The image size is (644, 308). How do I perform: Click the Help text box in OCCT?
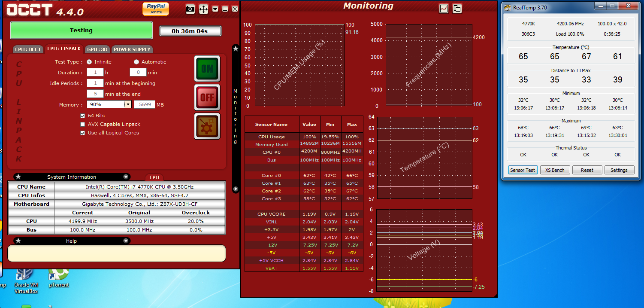pos(117,253)
